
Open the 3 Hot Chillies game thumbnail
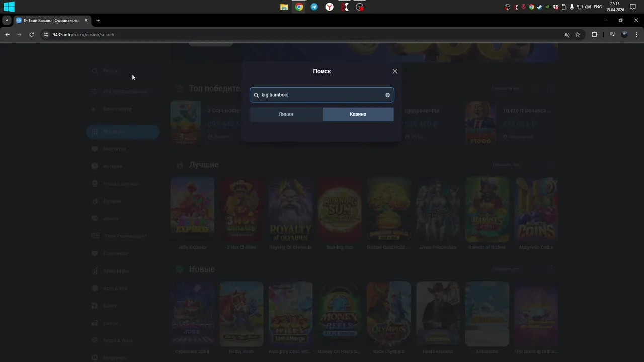241,210
